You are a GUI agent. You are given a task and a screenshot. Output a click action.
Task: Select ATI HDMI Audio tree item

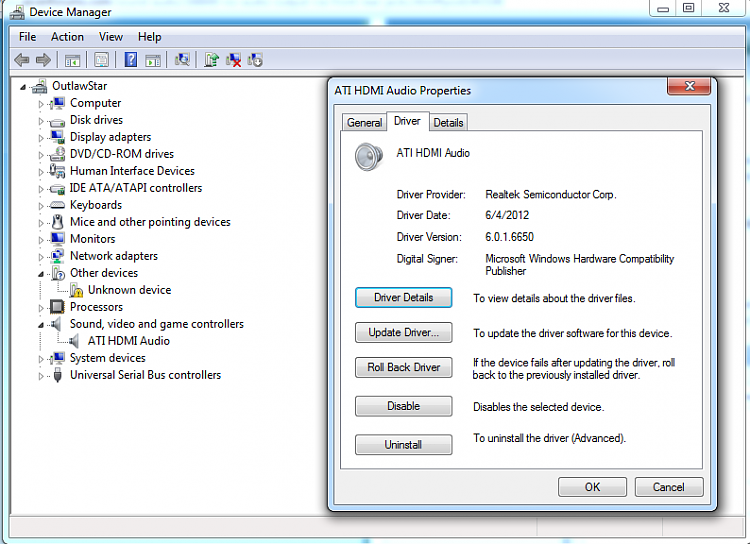point(129,341)
